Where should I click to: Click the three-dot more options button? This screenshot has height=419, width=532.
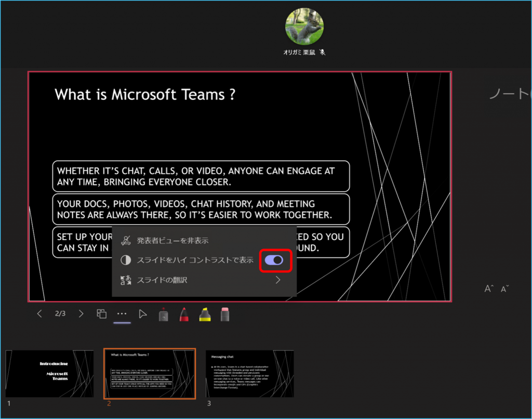pos(122,314)
